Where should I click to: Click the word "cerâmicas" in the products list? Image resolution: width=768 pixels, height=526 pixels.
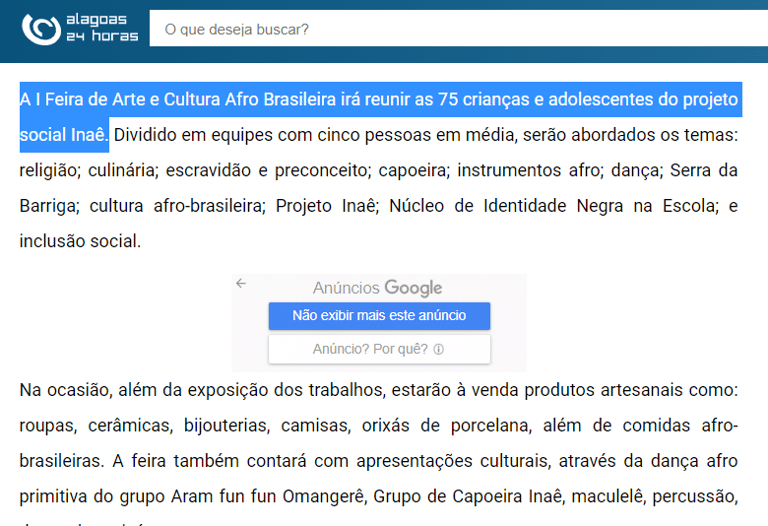[126, 425]
